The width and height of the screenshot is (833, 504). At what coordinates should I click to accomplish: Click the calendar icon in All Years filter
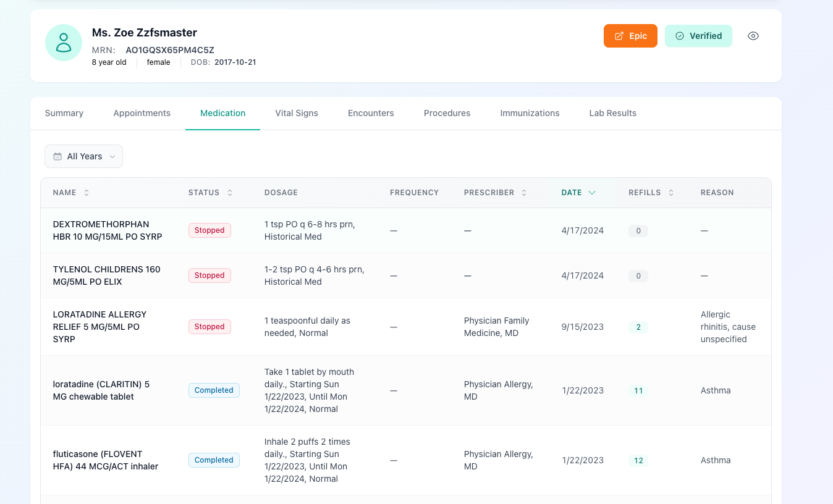point(57,156)
